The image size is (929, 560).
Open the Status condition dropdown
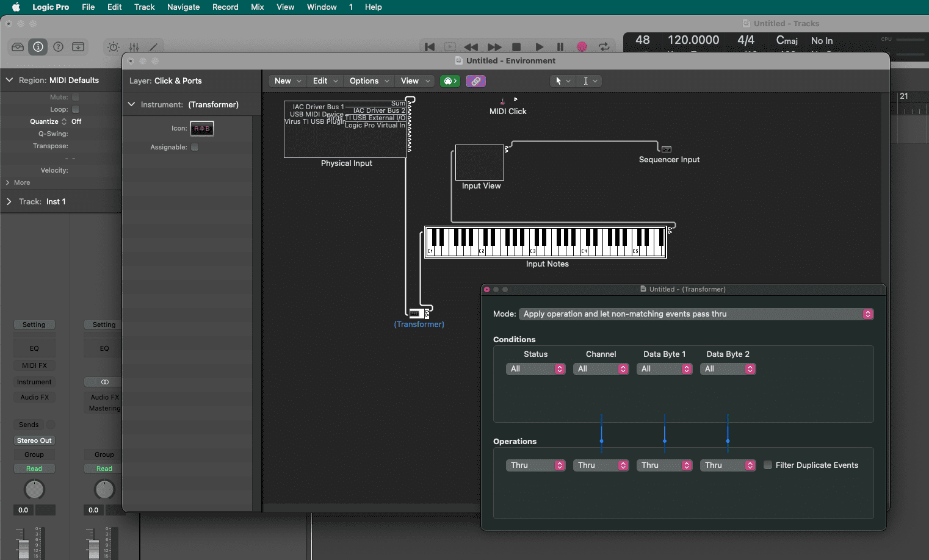pyautogui.click(x=536, y=369)
